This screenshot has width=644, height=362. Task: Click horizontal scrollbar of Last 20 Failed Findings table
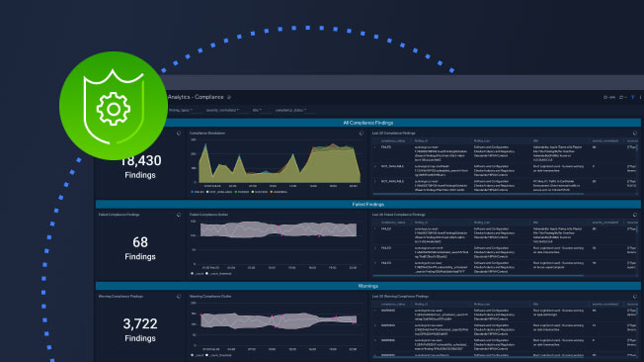coord(478,275)
